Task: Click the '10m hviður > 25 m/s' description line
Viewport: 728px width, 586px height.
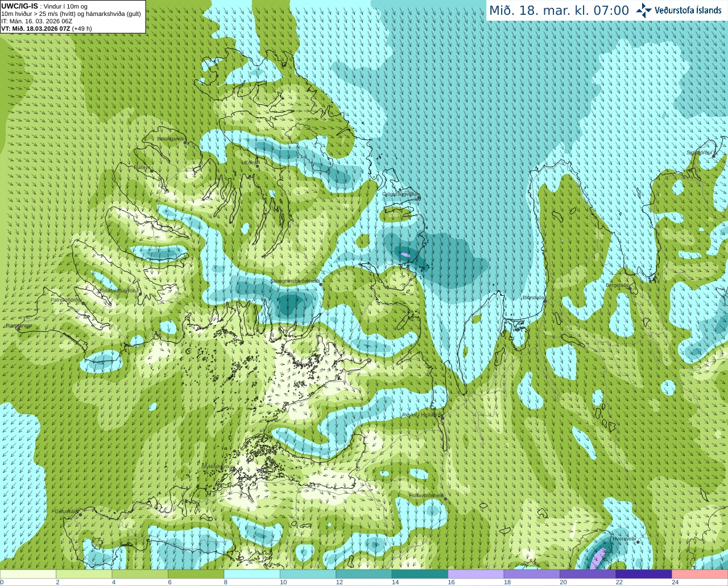Action: (71, 14)
